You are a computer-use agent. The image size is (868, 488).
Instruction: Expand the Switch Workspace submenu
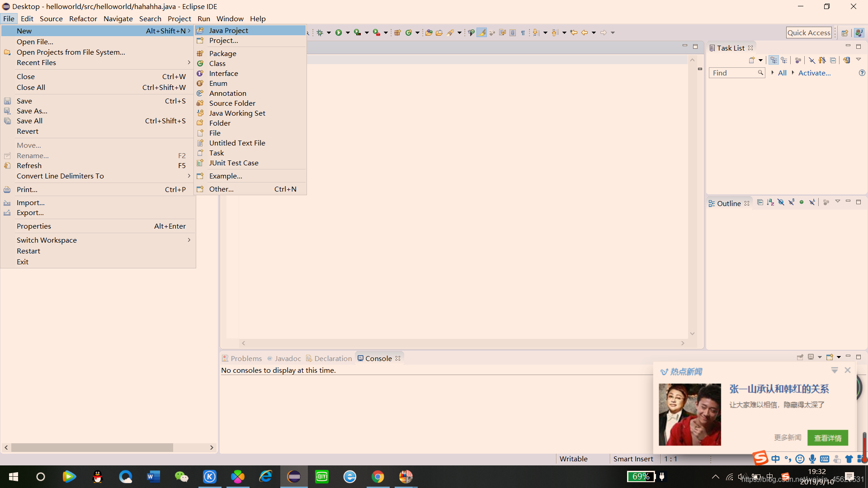coord(98,240)
